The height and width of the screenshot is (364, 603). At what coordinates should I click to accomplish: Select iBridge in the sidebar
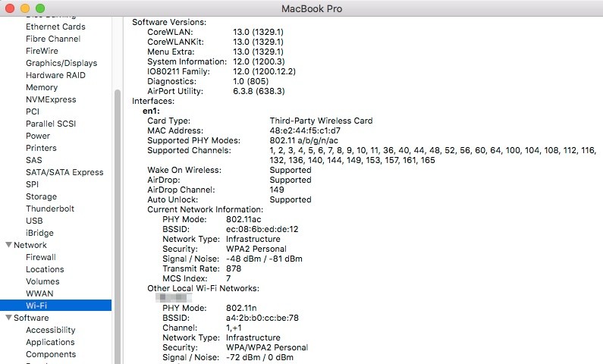point(39,233)
